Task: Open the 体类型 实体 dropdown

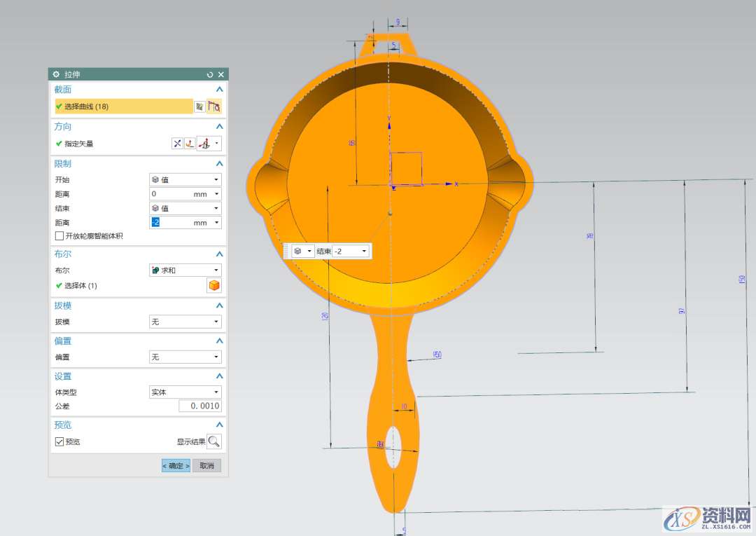Action: click(x=185, y=392)
